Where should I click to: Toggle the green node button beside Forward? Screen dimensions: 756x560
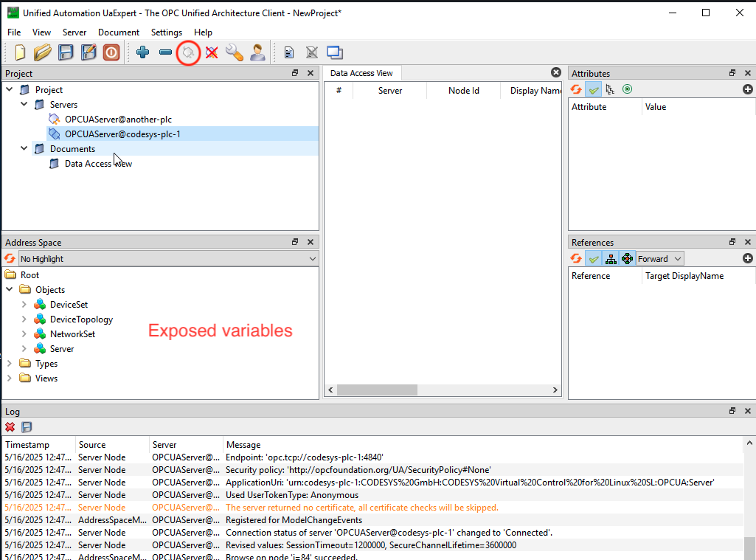tap(627, 258)
